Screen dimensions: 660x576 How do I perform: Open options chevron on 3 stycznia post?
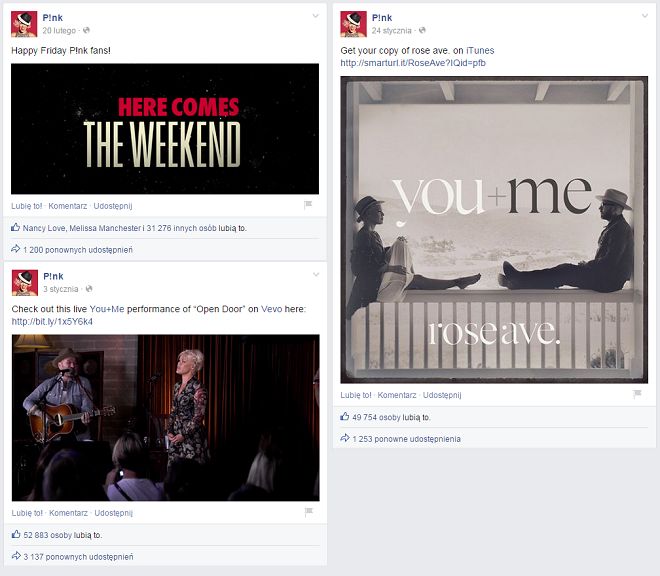[x=316, y=275]
